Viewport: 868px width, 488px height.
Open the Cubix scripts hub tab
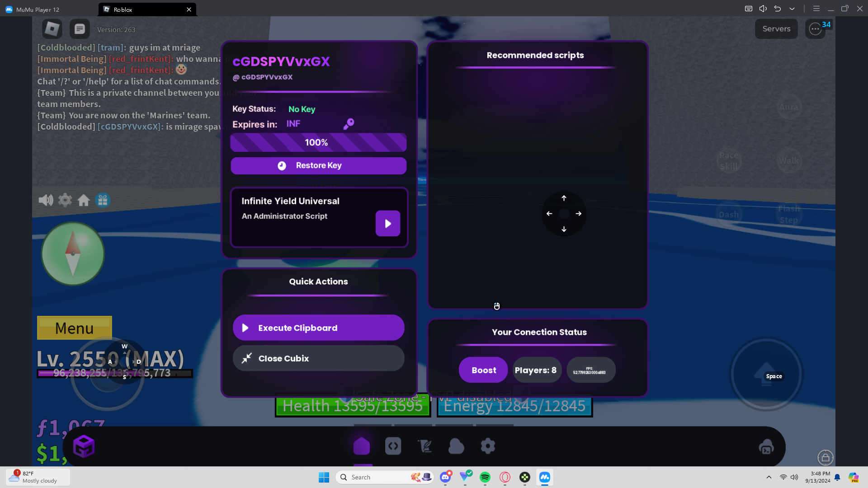425,446
